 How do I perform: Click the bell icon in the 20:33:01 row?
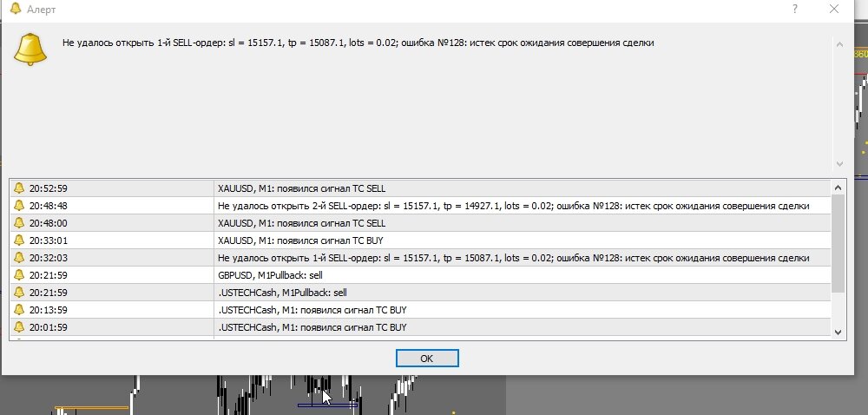[x=19, y=240]
